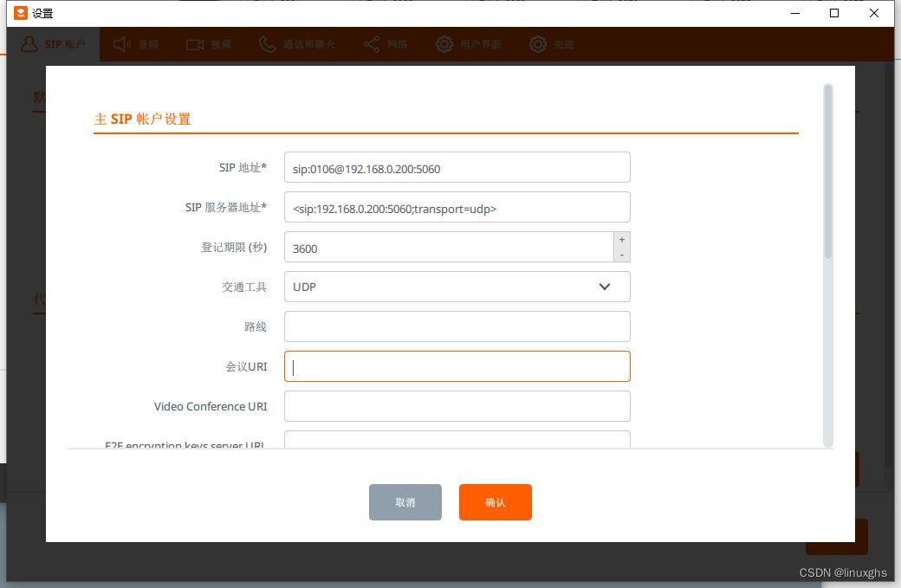Expand the 交通工具 list via chevron arrow
Viewport: 901px width, 588px height.
pyautogui.click(x=605, y=287)
